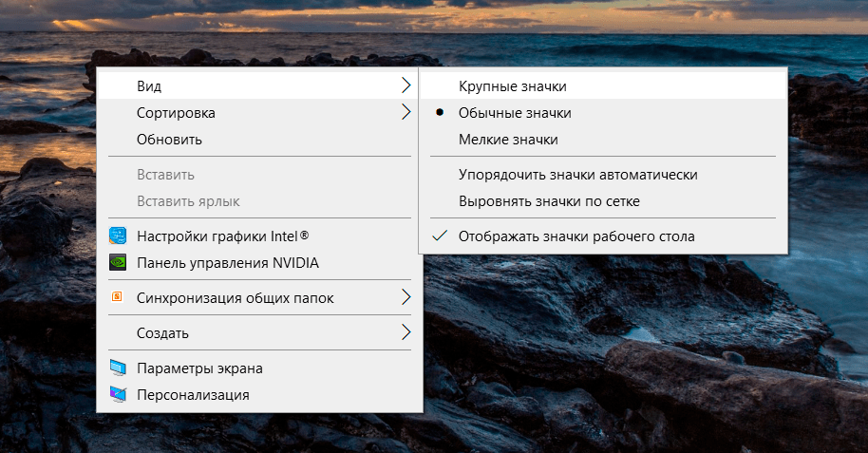Open the Вид submenu arrow
The image size is (868, 453).
(x=406, y=86)
